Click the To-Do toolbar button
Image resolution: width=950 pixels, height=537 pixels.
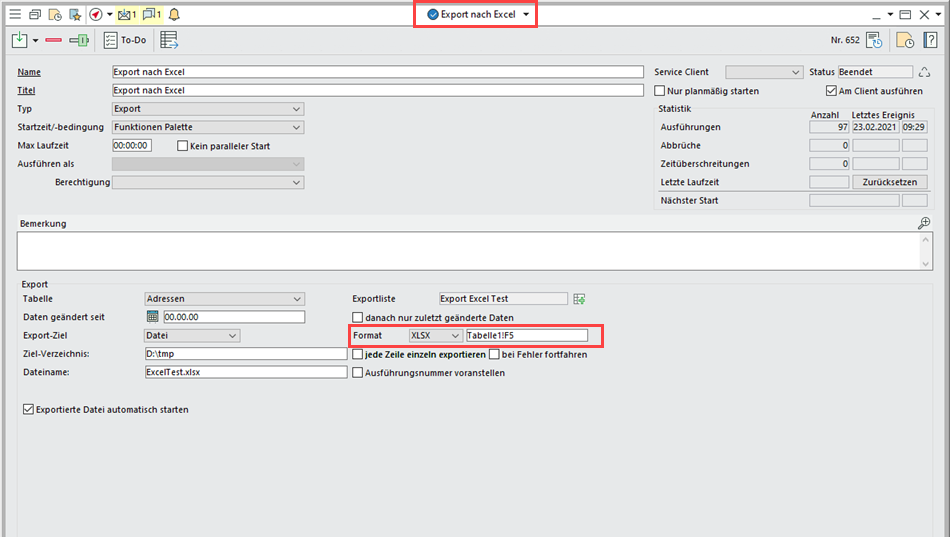tap(124, 40)
